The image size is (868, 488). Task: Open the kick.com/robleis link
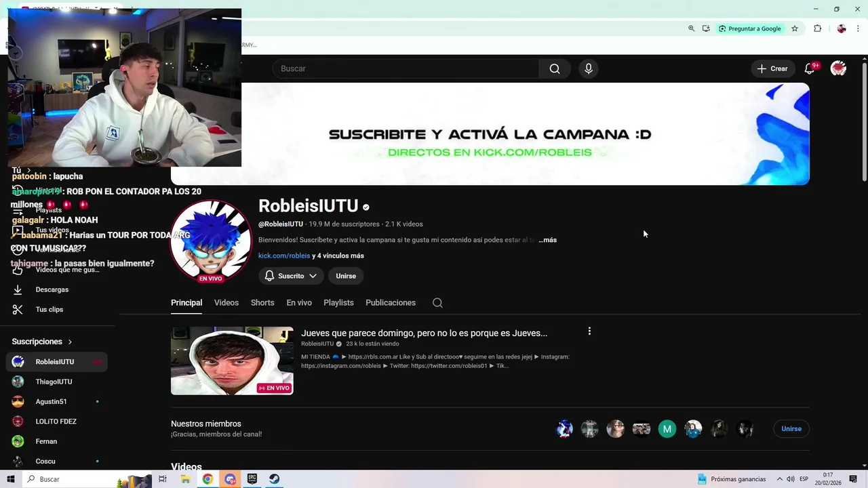click(x=284, y=256)
